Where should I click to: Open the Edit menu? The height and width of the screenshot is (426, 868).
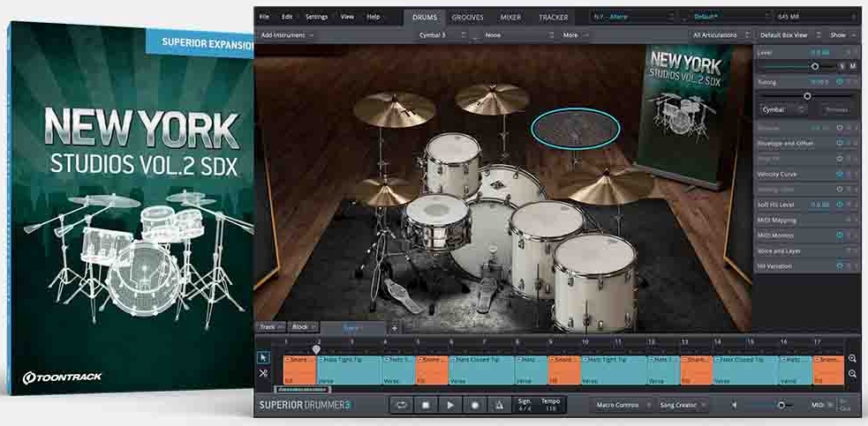[287, 17]
